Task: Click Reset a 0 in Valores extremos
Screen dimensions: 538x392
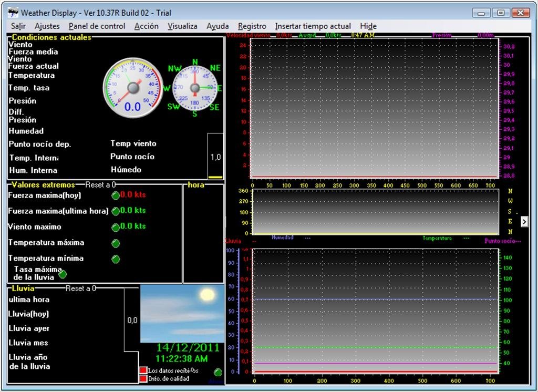Action: pyautogui.click(x=100, y=184)
